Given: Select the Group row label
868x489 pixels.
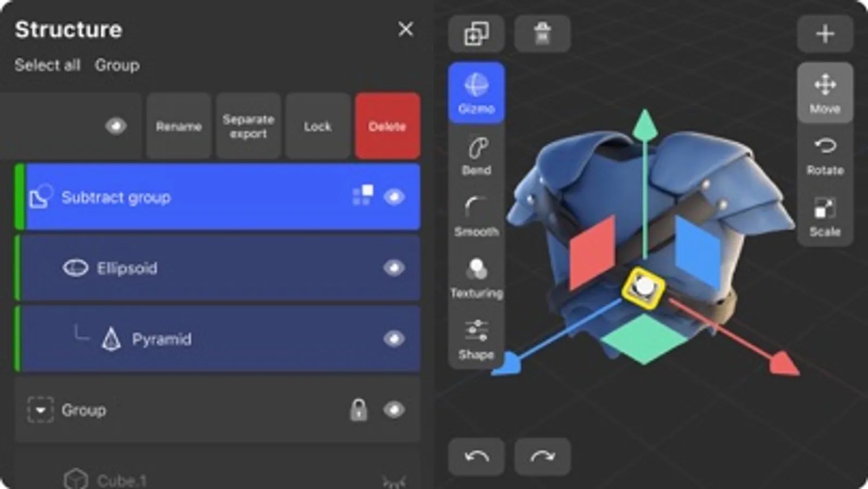Looking at the screenshot, I should pos(84,410).
